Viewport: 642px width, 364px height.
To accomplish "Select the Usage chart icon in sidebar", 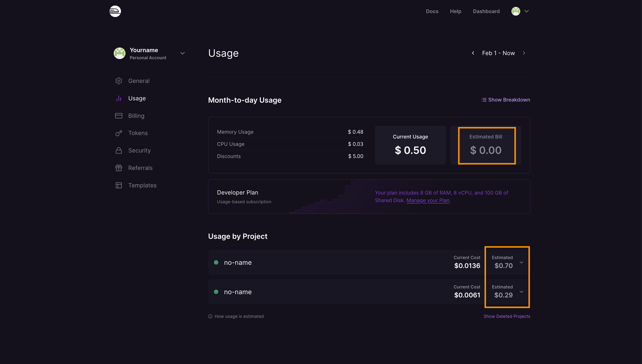I will point(119,98).
